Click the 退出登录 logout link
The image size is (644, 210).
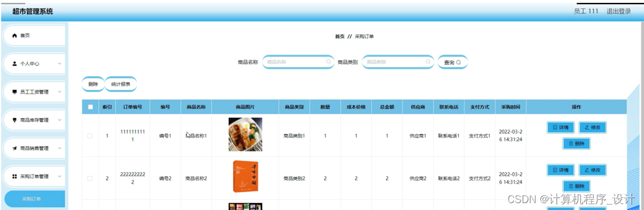click(x=619, y=12)
